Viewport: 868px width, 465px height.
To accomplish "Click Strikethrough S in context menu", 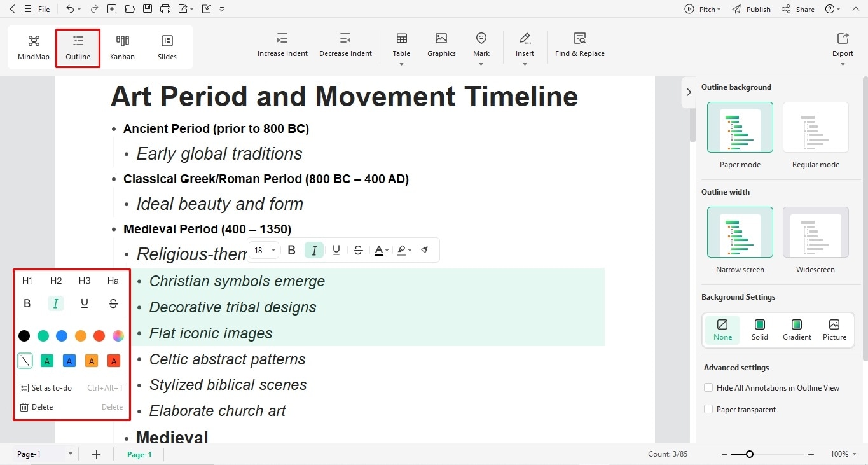I will (113, 303).
